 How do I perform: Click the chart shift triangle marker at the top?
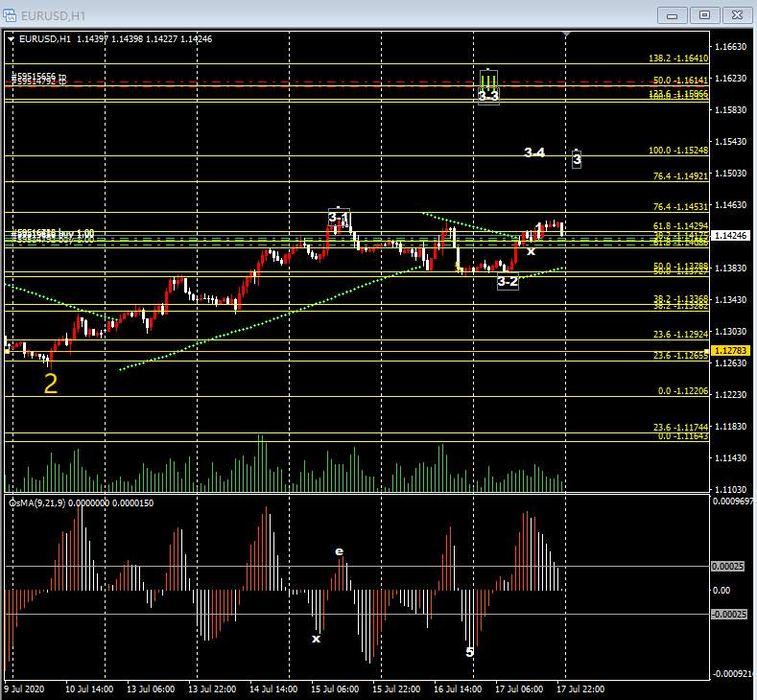(x=566, y=35)
